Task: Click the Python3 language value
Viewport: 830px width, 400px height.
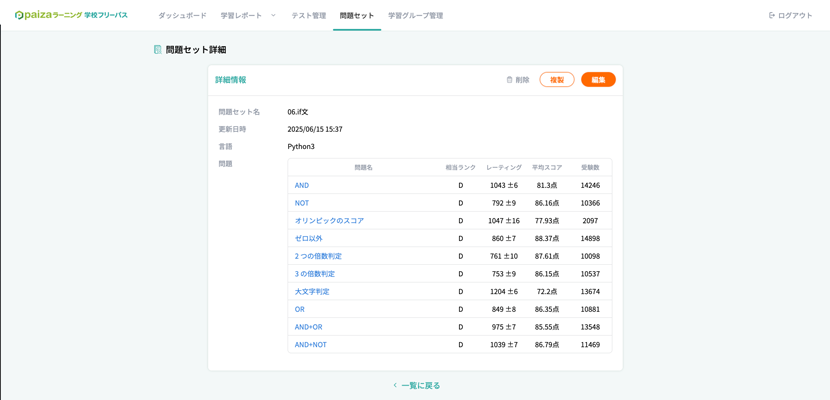Action: pos(301,147)
